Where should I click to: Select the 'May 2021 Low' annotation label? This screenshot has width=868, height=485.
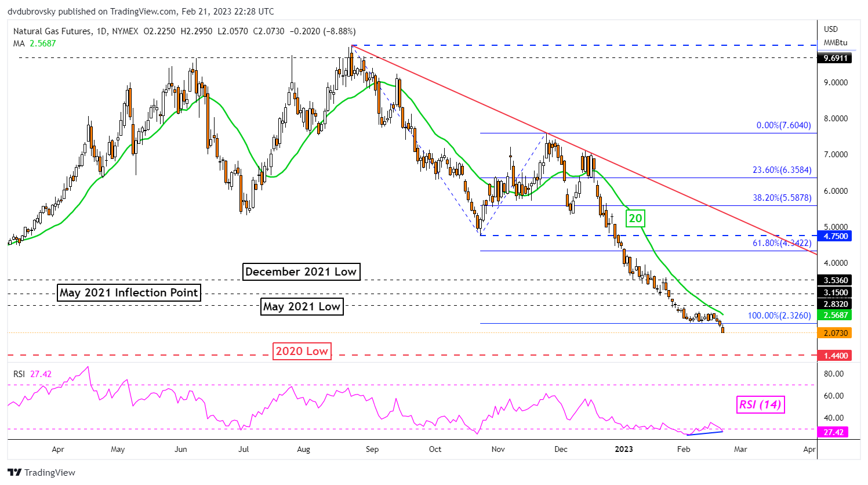pyautogui.click(x=302, y=306)
